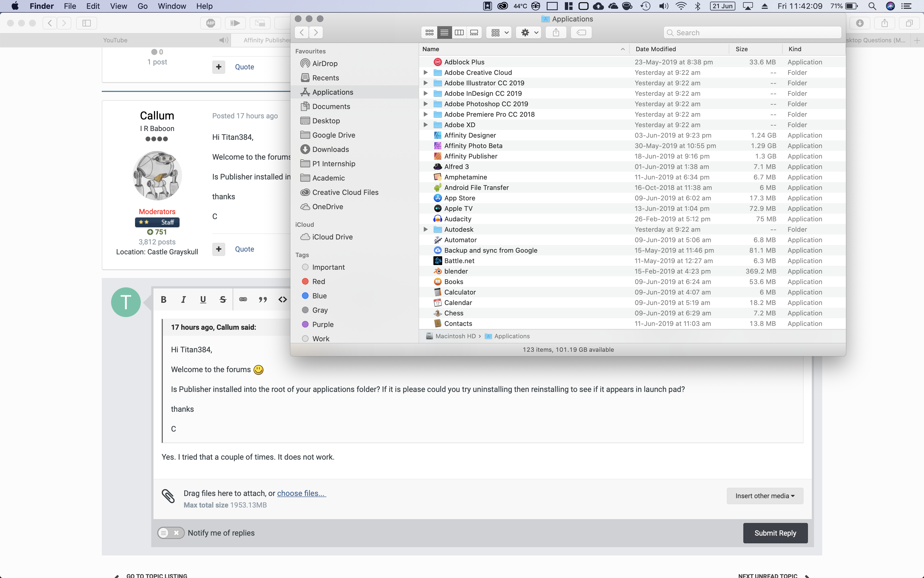Open the Go menu
Screen dimensions: 924x578
pos(142,6)
